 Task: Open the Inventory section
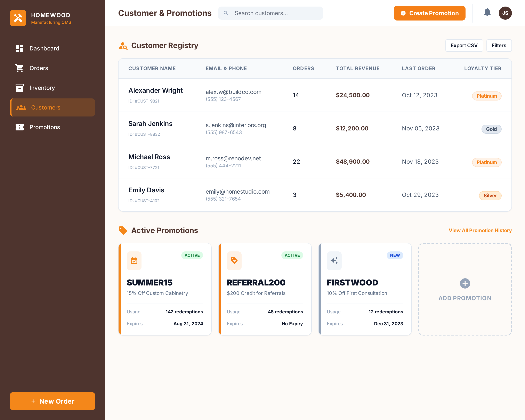pos(42,88)
